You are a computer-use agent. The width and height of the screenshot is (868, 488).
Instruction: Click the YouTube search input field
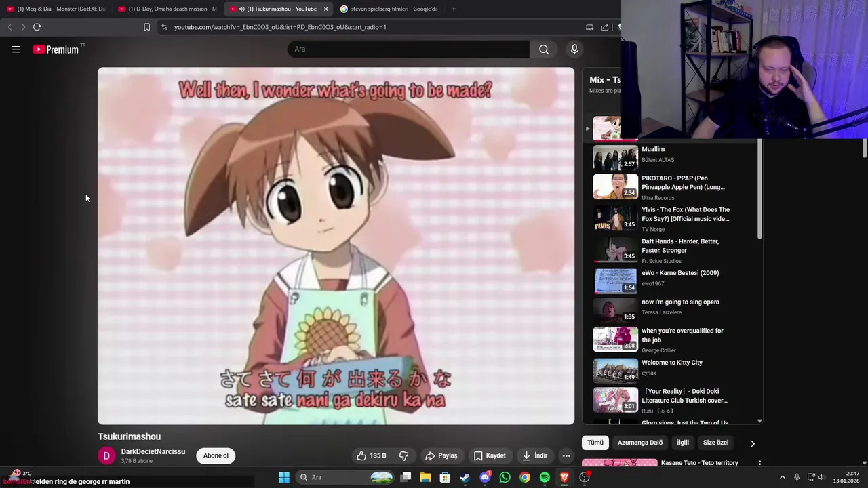click(408, 49)
